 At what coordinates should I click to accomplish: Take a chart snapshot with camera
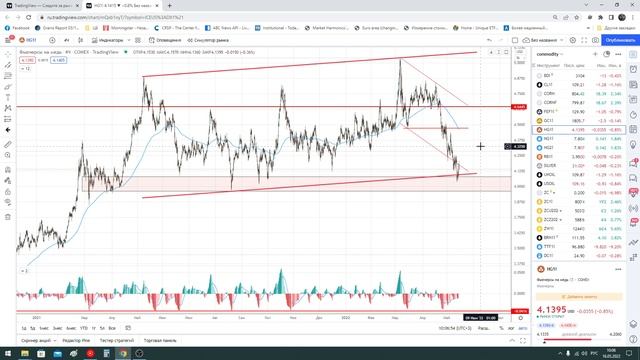596,40
